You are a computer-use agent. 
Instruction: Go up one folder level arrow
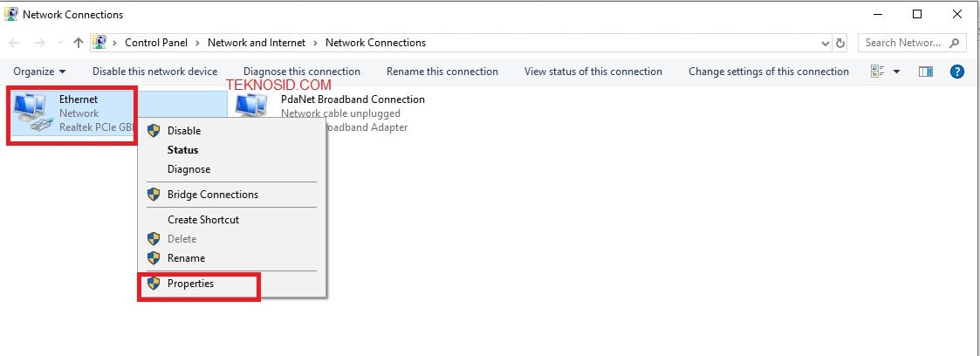[79, 43]
